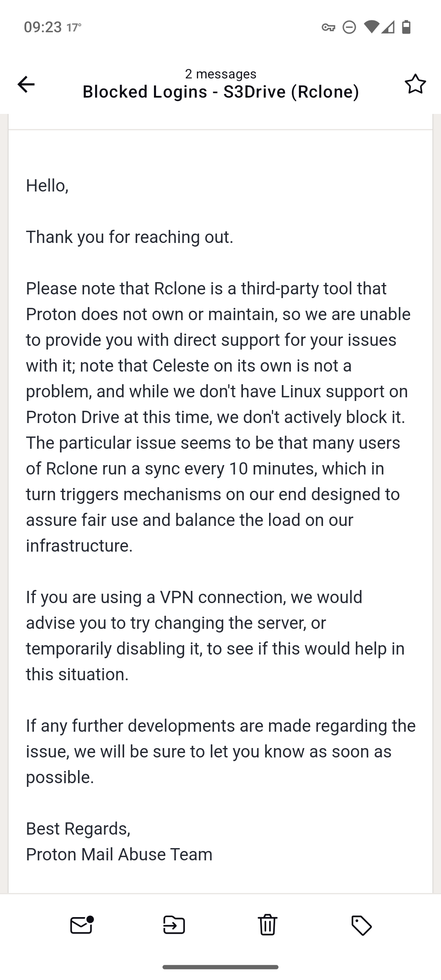Mark the conversation as unread

click(82, 925)
